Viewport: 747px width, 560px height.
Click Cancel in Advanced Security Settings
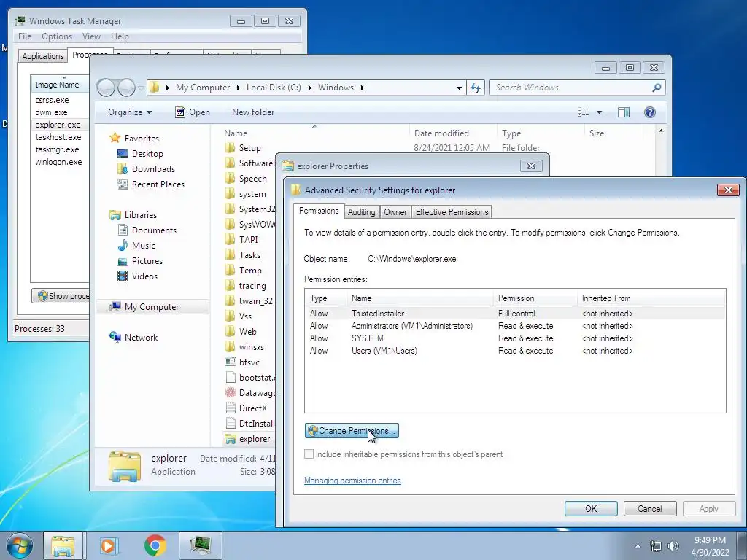(x=650, y=508)
